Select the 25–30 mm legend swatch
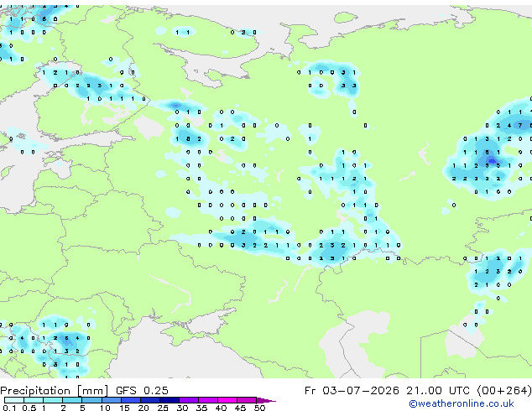This screenshot has width=532, height=411. coord(170,400)
